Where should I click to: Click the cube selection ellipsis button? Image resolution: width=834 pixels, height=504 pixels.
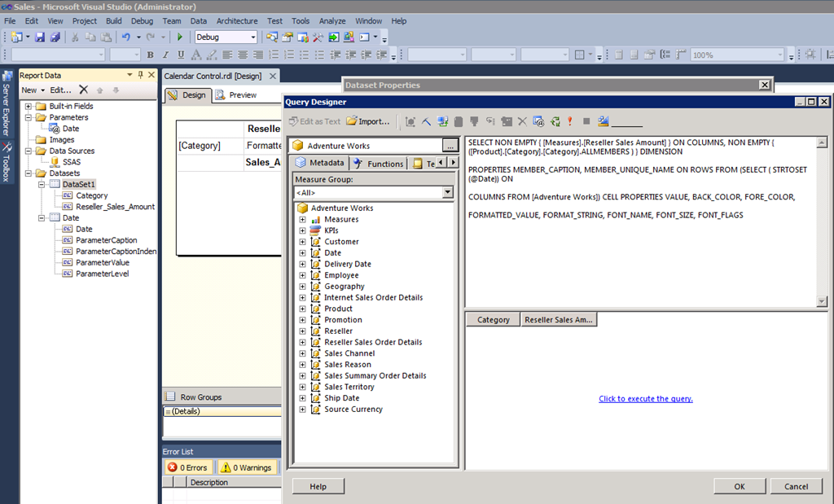point(449,146)
